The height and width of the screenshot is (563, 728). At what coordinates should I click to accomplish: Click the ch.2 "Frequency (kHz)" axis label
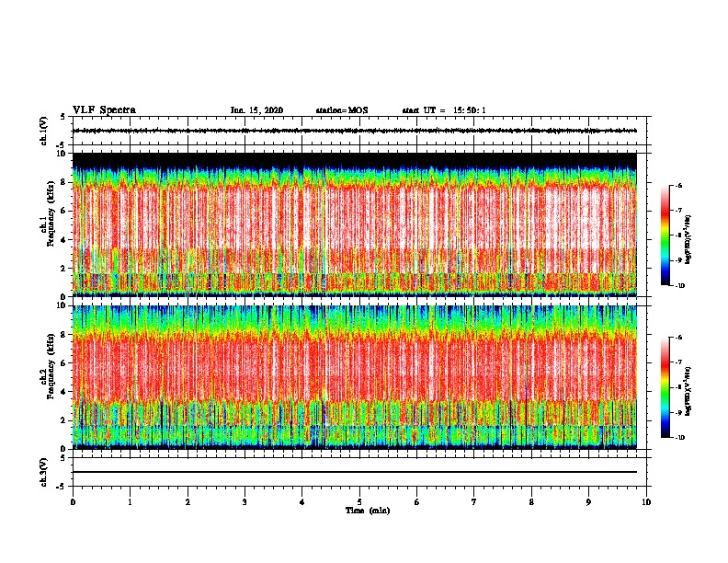(51, 366)
